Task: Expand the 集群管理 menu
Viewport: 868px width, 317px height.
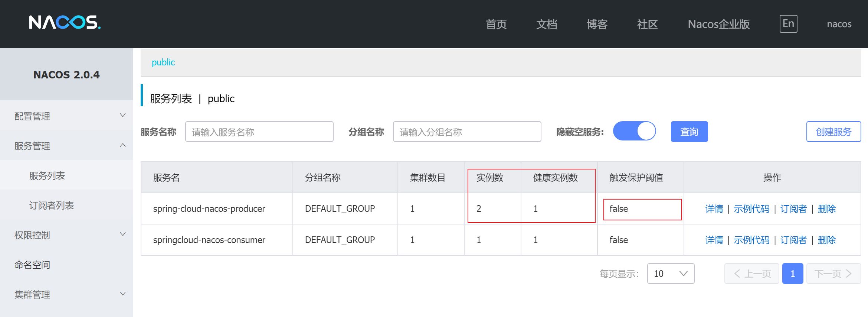Action: pyautogui.click(x=66, y=294)
